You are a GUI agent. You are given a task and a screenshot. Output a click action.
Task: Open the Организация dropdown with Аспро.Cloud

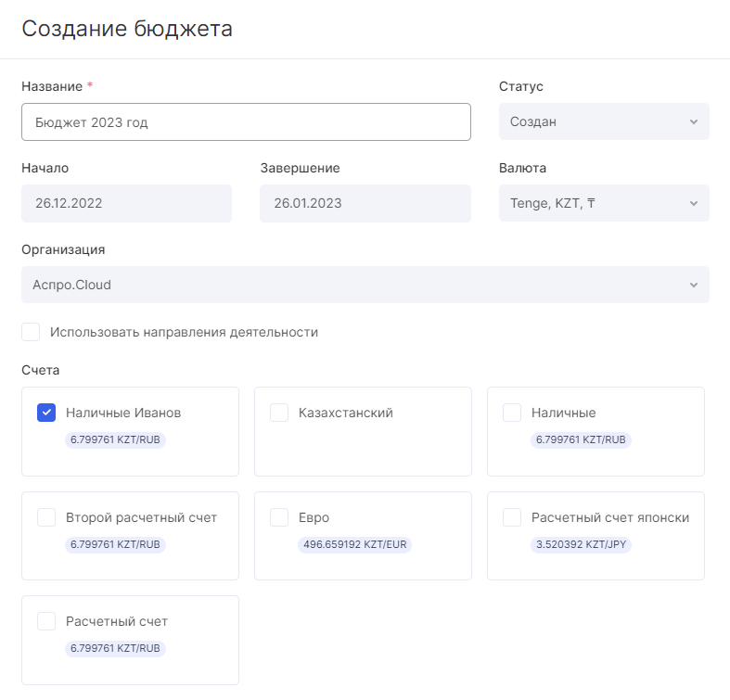coord(365,285)
